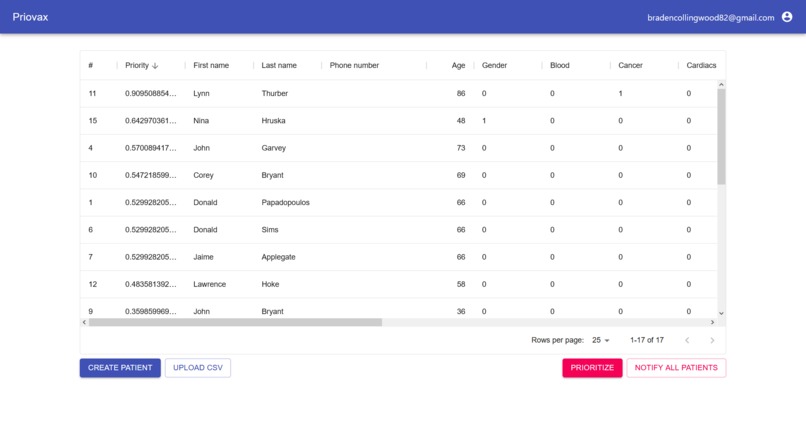Open the account profile icon
The width and height of the screenshot is (806, 434).
[786, 17]
